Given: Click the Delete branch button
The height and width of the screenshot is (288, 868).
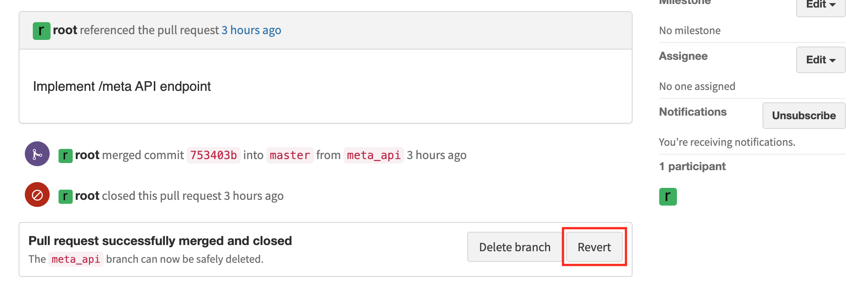Looking at the screenshot, I should [x=514, y=247].
